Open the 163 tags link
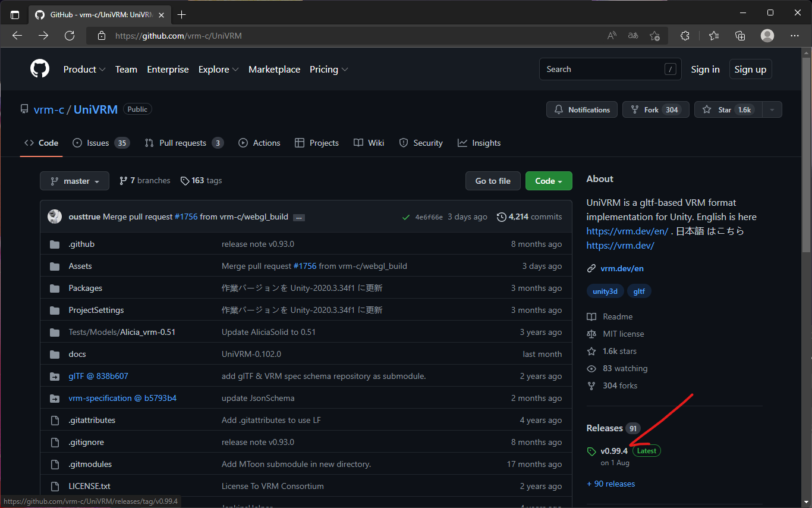 tap(201, 180)
